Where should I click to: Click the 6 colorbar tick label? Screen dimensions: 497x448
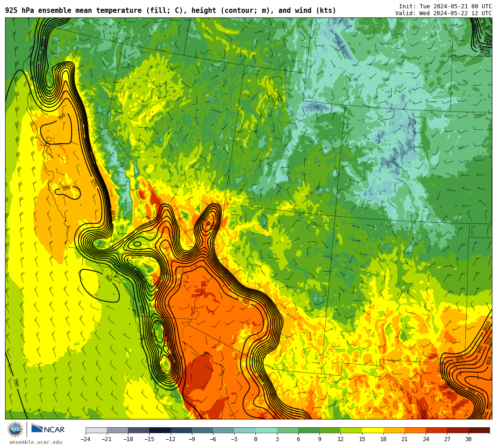(298, 439)
